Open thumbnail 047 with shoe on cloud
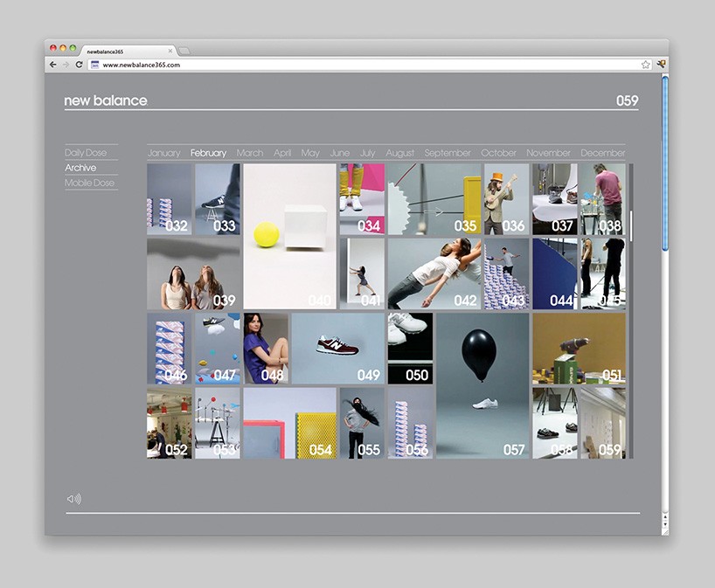715x588 pixels. (x=218, y=349)
